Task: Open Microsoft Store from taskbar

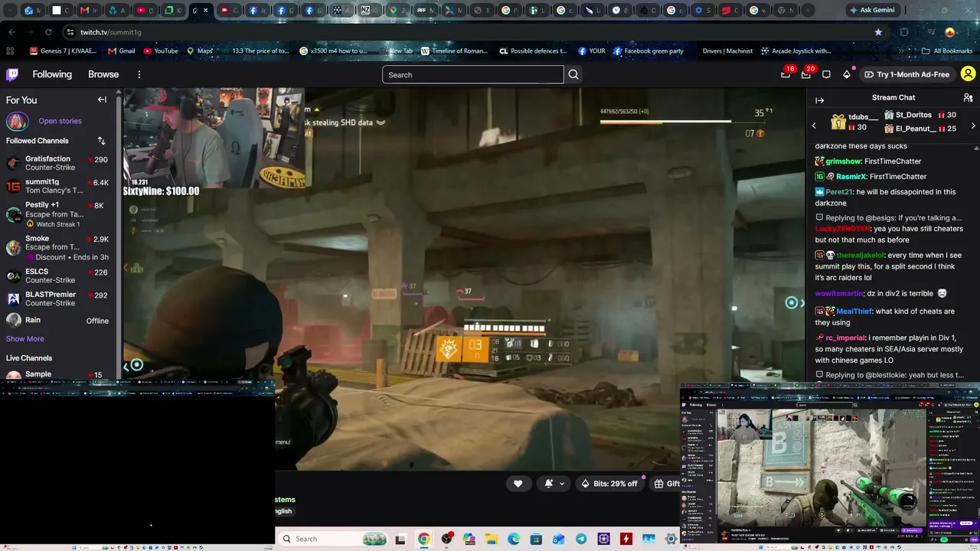Action: [536, 539]
